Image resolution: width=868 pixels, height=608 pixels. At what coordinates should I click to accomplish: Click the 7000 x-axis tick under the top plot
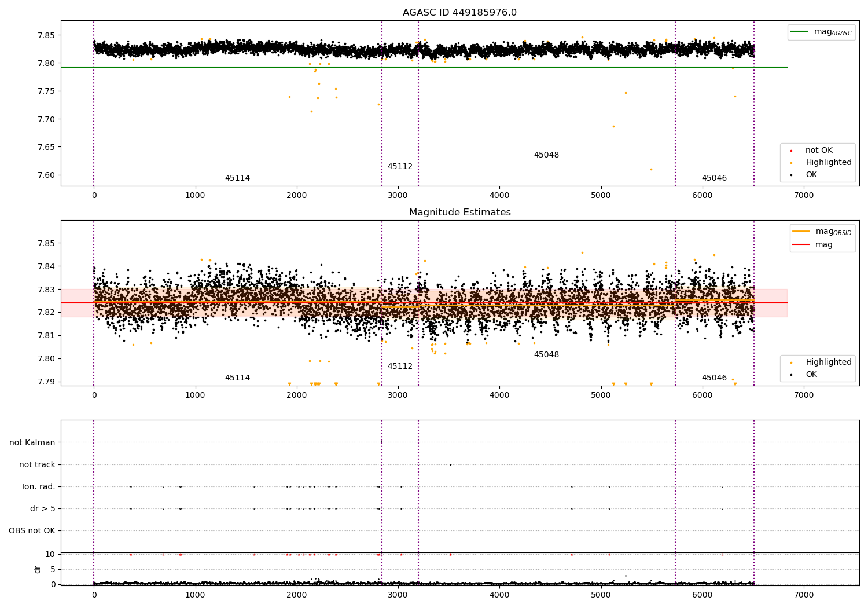[804, 196]
